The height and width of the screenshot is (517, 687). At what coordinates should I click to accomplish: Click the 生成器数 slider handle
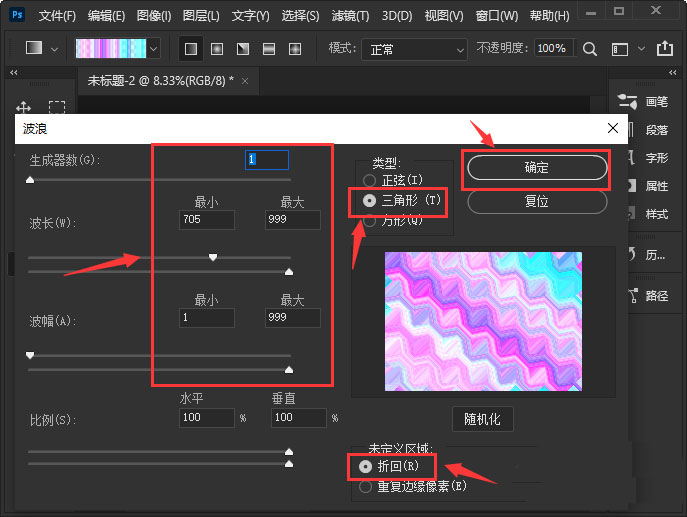[30, 180]
